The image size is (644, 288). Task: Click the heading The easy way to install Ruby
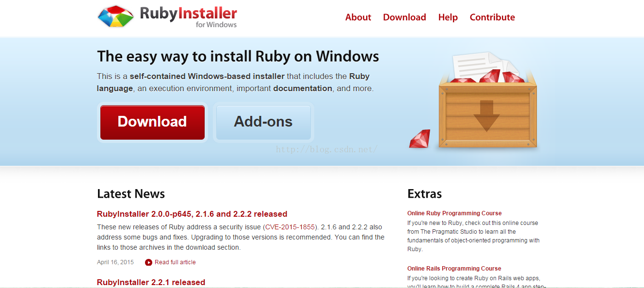238,56
